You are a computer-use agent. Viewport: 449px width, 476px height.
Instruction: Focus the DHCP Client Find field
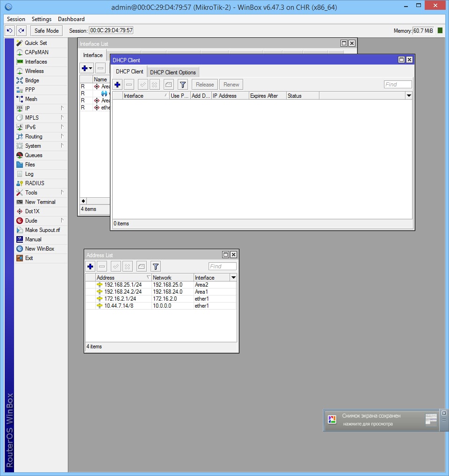398,84
